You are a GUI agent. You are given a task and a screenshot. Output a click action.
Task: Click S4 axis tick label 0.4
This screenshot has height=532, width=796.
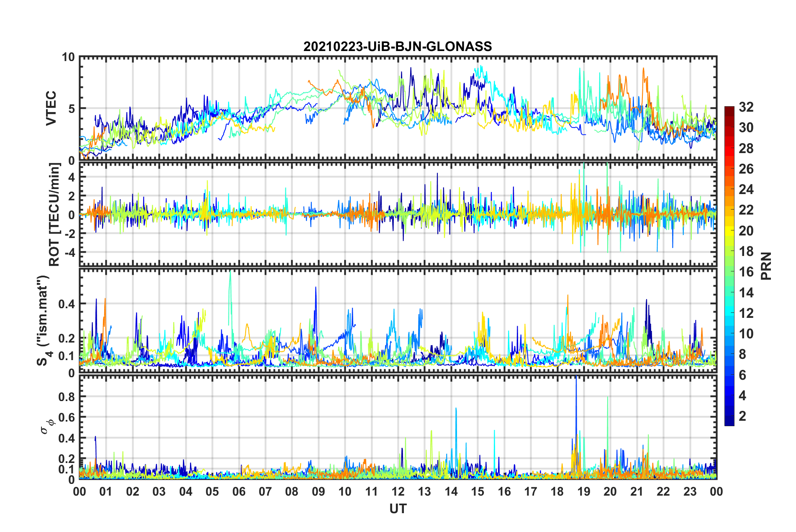tap(67, 304)
